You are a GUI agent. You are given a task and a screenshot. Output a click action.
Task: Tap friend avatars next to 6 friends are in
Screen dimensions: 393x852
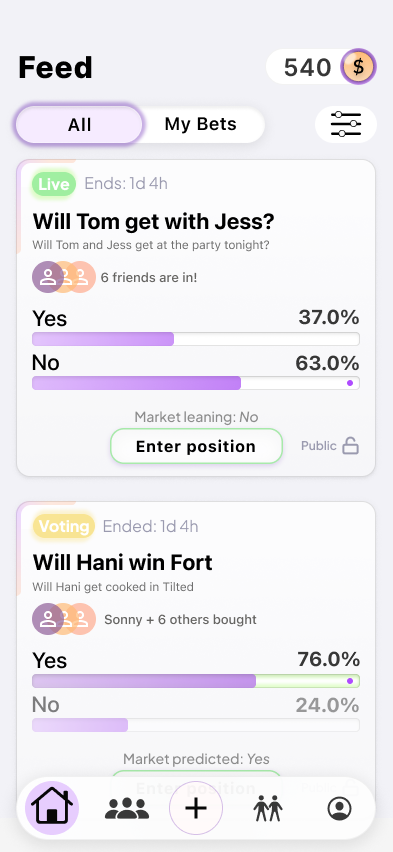tap(64, 277)
